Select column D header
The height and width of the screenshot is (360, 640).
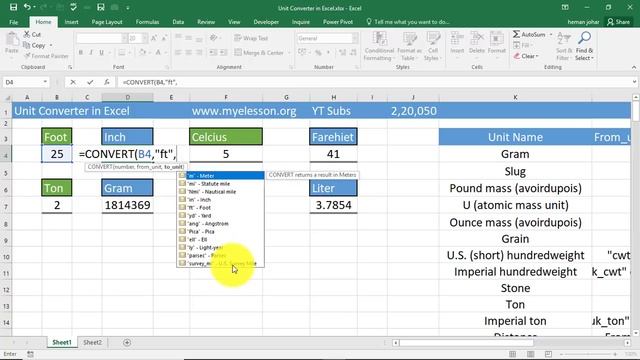(127, 97)
